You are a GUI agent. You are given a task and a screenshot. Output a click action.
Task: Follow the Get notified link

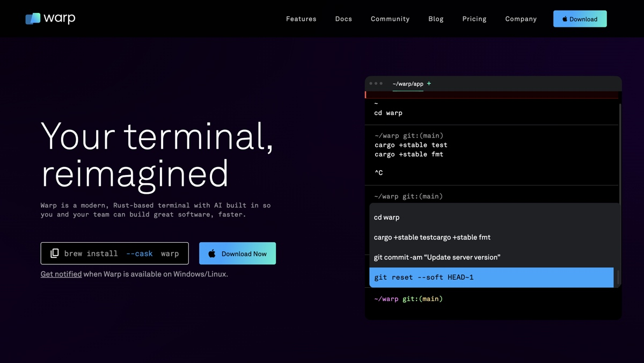pyautogui.click(x=61, y=274)
